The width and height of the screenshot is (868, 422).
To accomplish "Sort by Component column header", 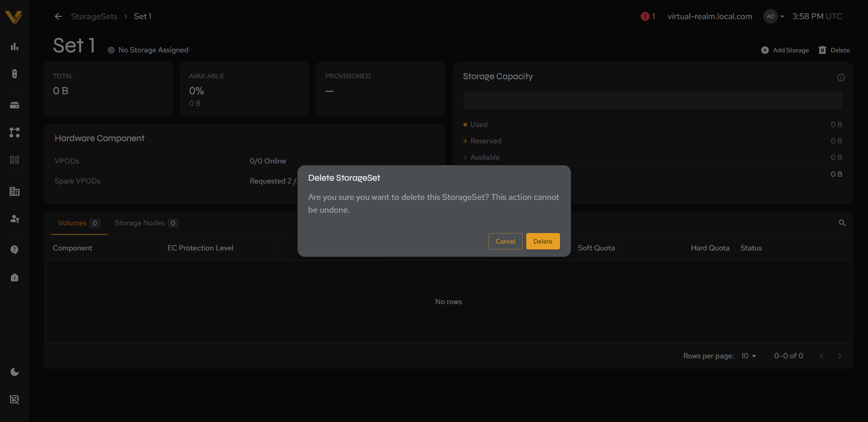I will click(x=72, y=248).
